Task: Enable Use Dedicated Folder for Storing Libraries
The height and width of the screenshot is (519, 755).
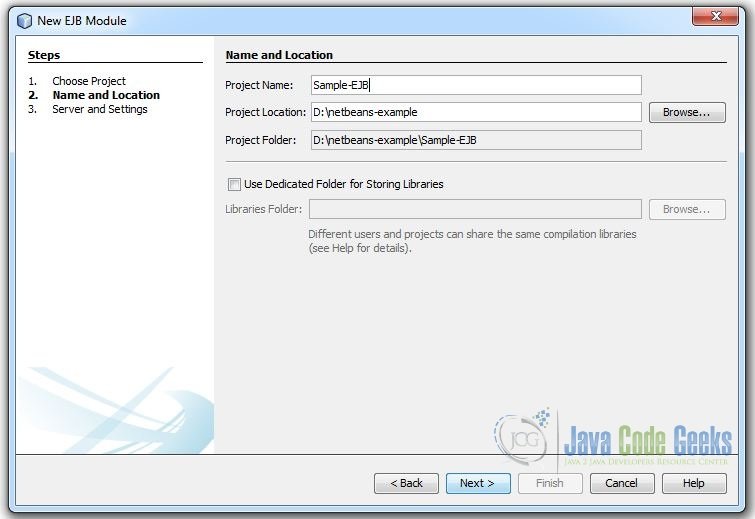Action: click(x=234, y=184)
